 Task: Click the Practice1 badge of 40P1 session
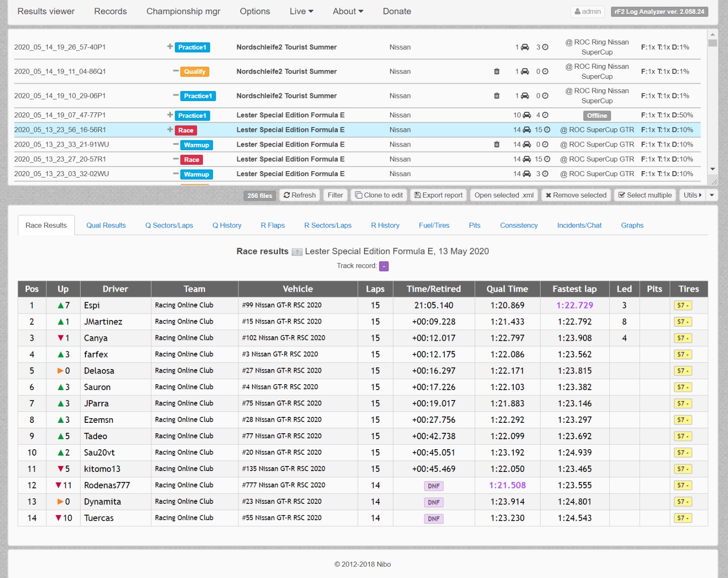pyautogui.click(x=192, y=47)
